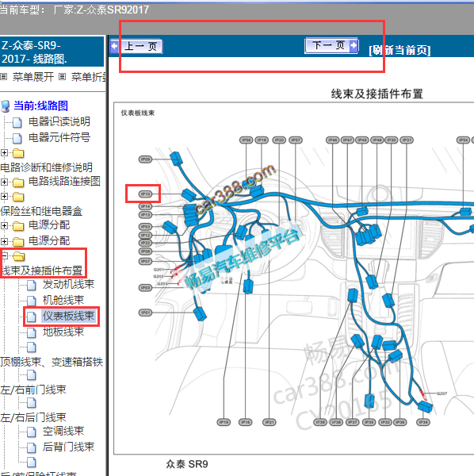Click connector label IP03 in diagram
Image resolution: width=474 pixels, height=476 pixels.
(145, 287)
